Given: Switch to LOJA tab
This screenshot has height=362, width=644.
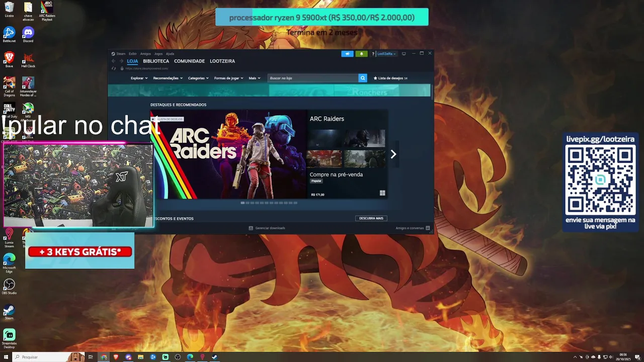Looking at the screenshot, I should coord(132,61).
